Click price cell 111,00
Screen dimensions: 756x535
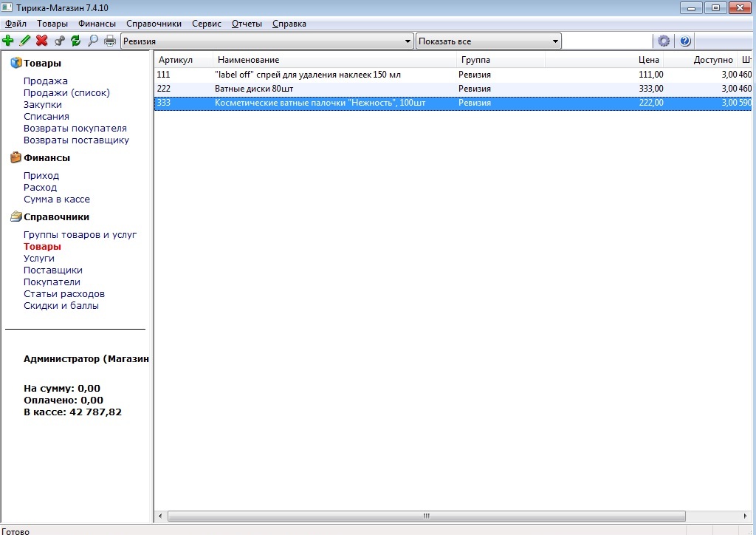pos(651,75)
